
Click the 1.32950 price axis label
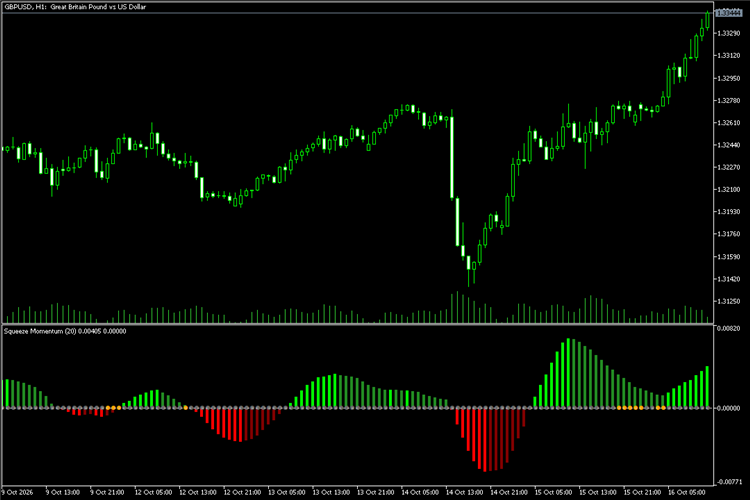pos(728,78)
